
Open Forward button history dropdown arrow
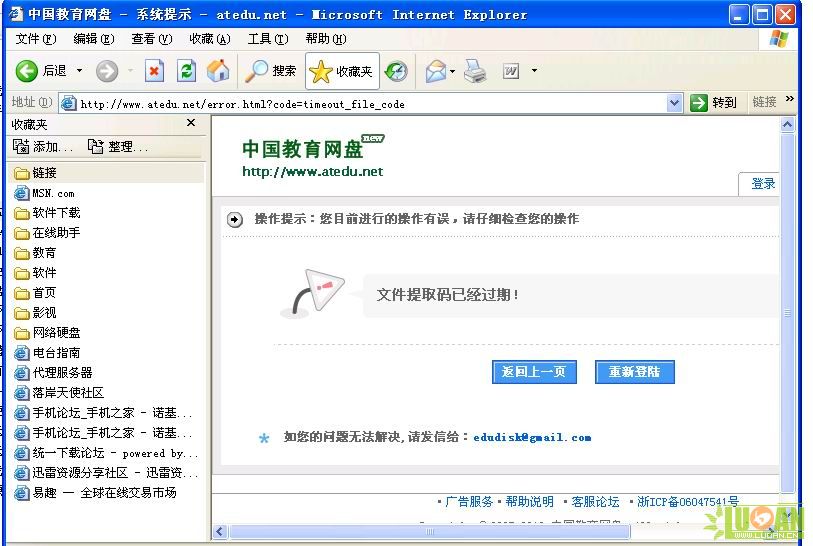coord(130,71)
